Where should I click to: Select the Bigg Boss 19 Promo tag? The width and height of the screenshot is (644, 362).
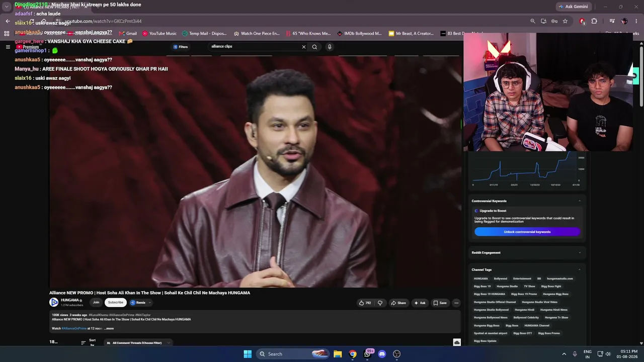coord(524,294)
